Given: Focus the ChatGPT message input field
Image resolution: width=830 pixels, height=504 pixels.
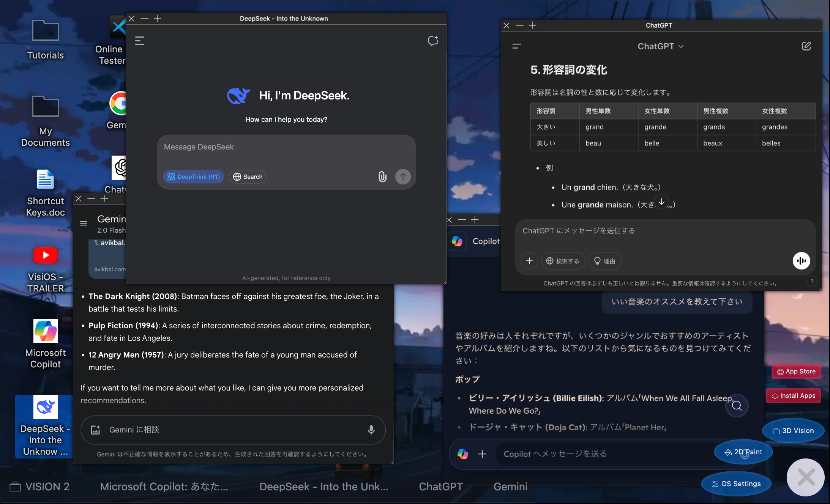Looking at the screenshot, I should 665,231.
